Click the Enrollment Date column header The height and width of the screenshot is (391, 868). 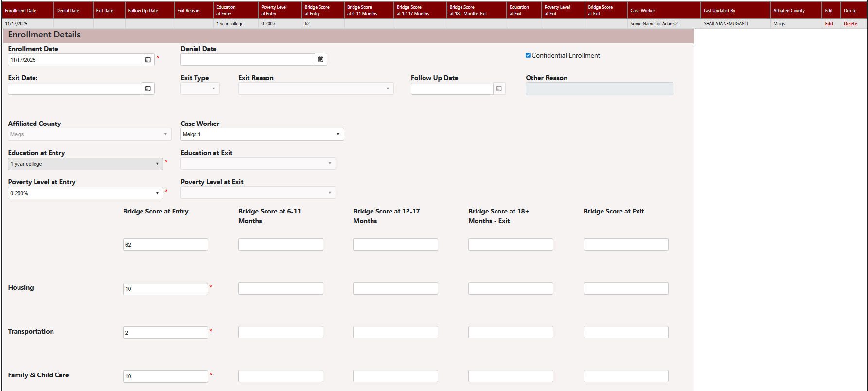point(20,11)
